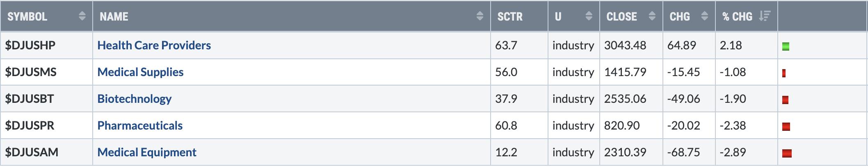
Task: Click red bar in Medical Equipment row
Action: (x=787, y=153)
